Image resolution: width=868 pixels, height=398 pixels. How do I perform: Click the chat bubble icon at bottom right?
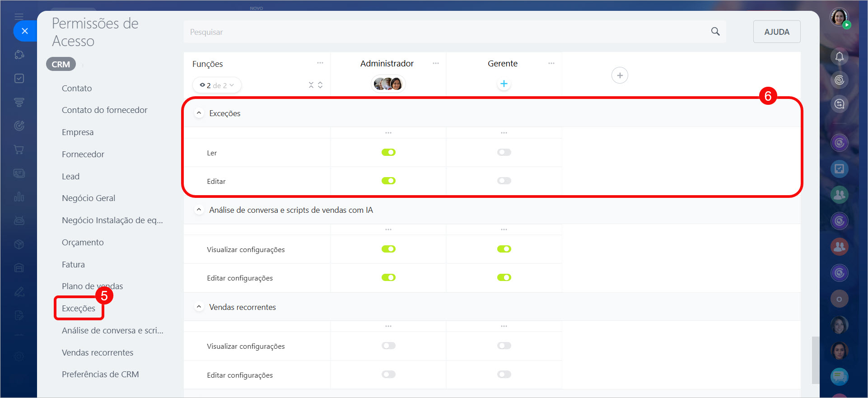point(839,376)
